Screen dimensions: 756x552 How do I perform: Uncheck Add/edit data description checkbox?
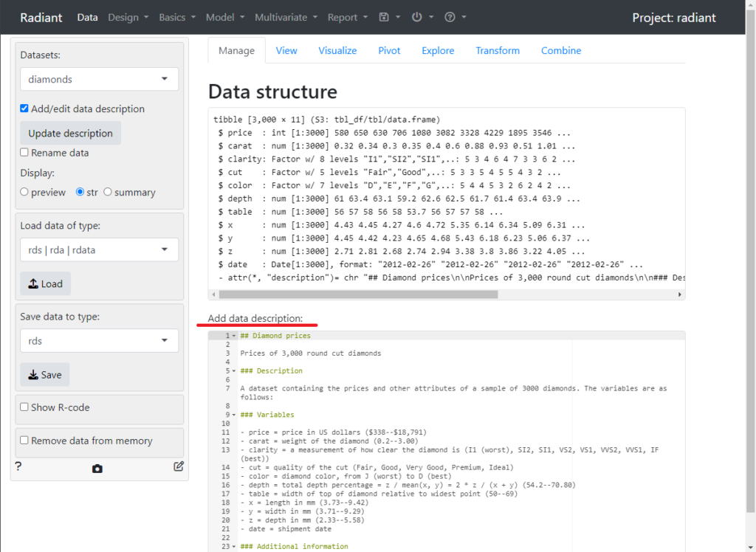click(x=24, y=108)
